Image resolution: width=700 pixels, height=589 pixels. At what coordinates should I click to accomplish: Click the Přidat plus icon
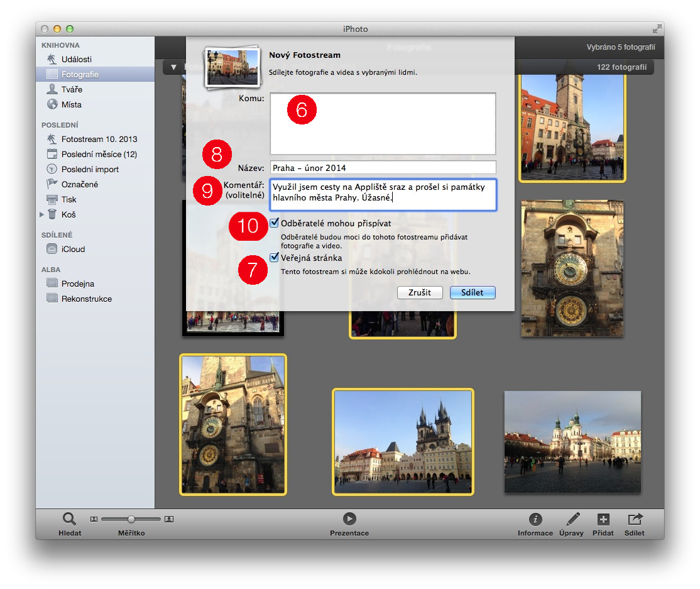[603, 519]
